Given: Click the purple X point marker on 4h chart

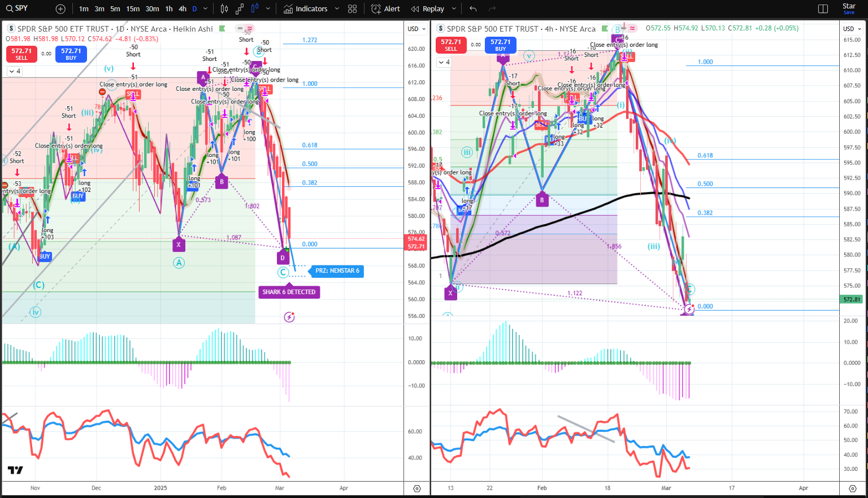Looking at the screenshot, I should tap(450, 293).
